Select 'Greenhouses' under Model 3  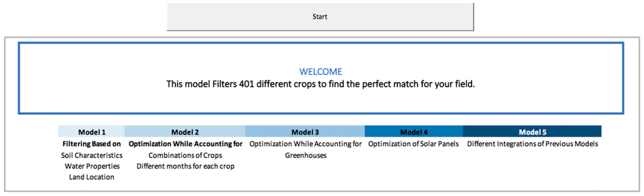click(306, 155)
